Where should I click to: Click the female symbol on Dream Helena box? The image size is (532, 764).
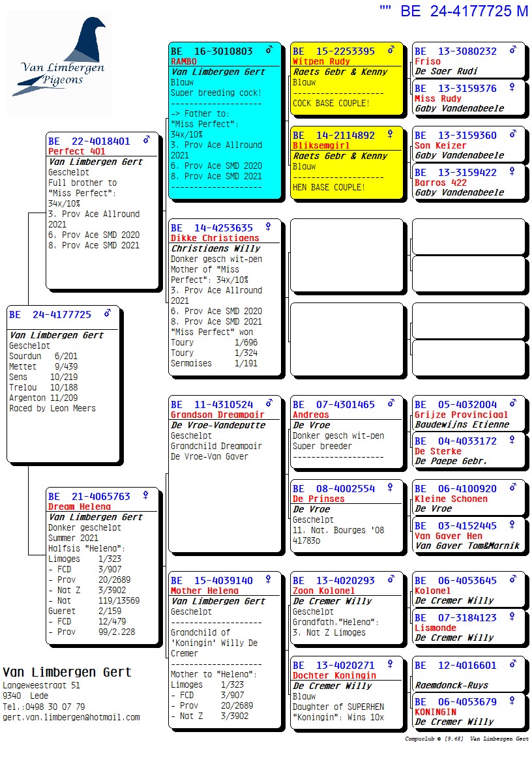tap(146, 495)
